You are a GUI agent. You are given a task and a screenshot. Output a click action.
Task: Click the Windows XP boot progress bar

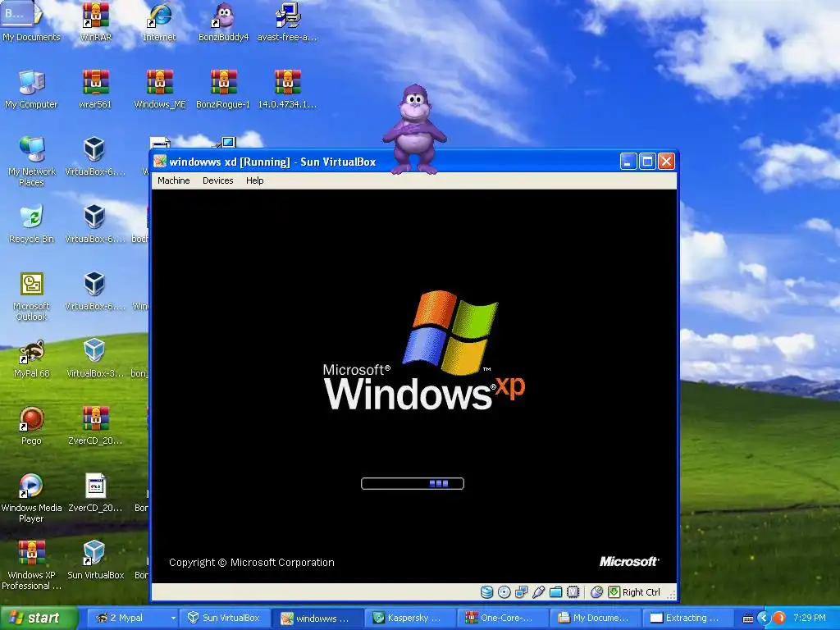coord(413,484)
